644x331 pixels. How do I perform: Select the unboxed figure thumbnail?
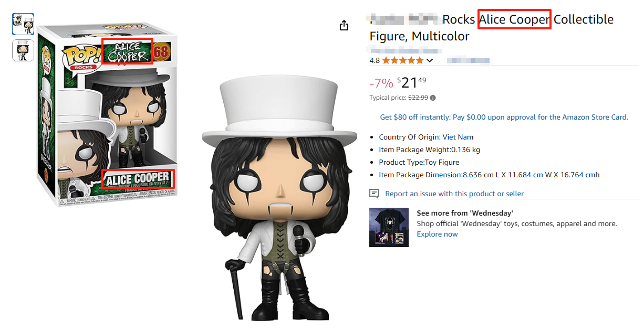[x=23, y=50]
